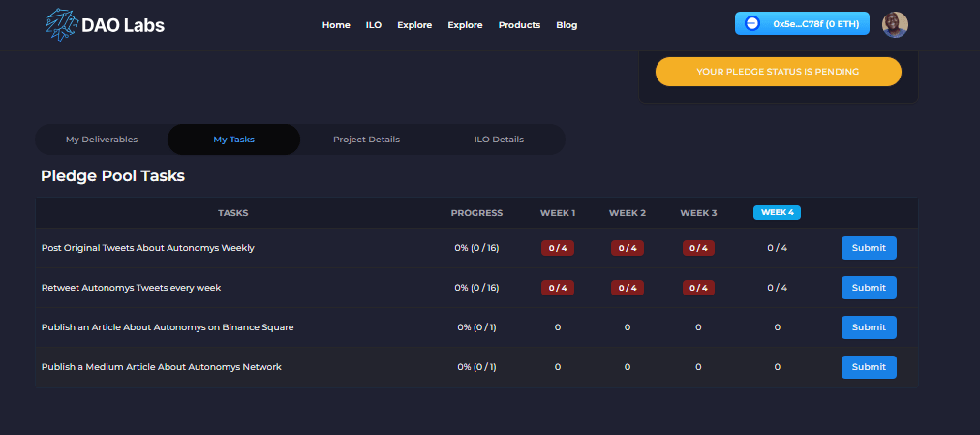Click the highlighted WEEK 4 header badge
The height and width of the screenshot is (435, 980).
click(777, 212)
